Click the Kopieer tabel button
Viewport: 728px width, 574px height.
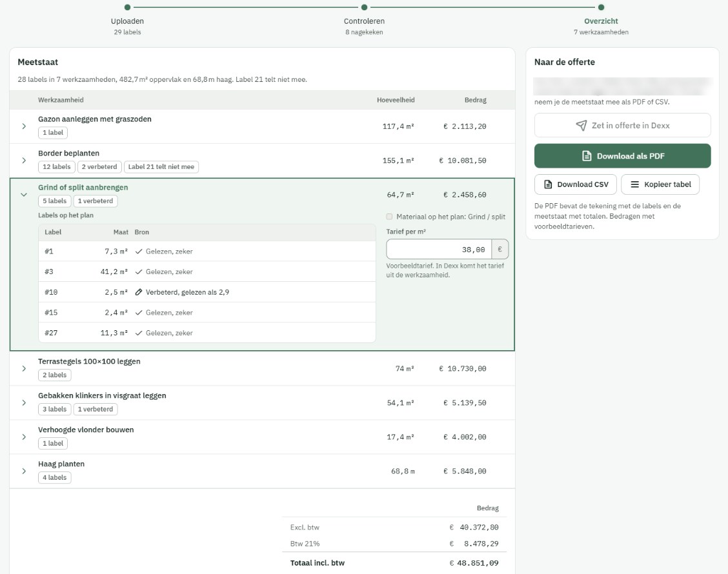tap(660, 184)
